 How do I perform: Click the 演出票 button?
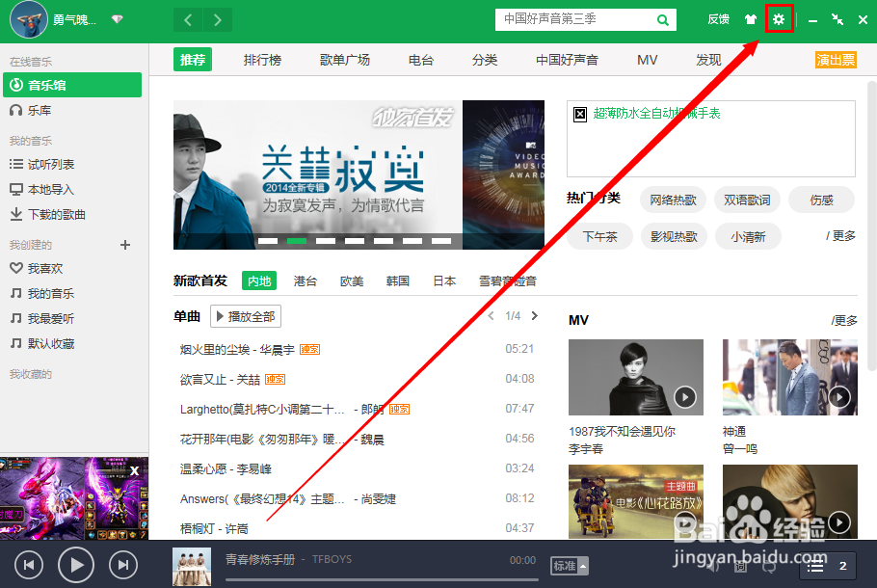point(836,60)
